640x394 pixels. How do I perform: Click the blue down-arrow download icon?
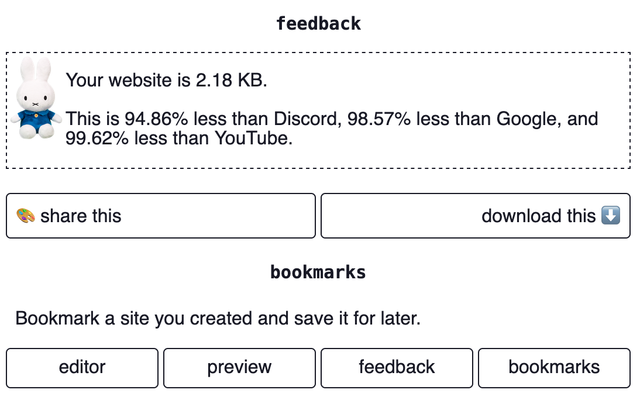click(611, 215)
